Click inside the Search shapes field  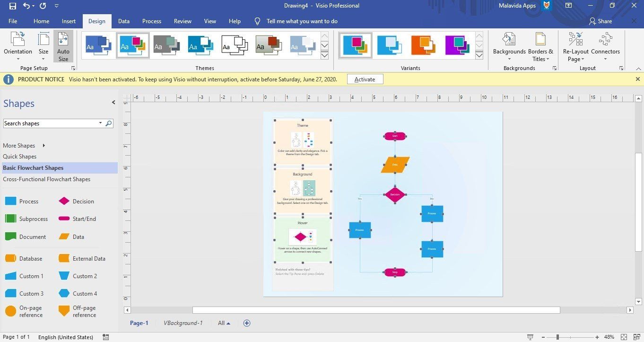pyautogui.click(x=52, y=123)
